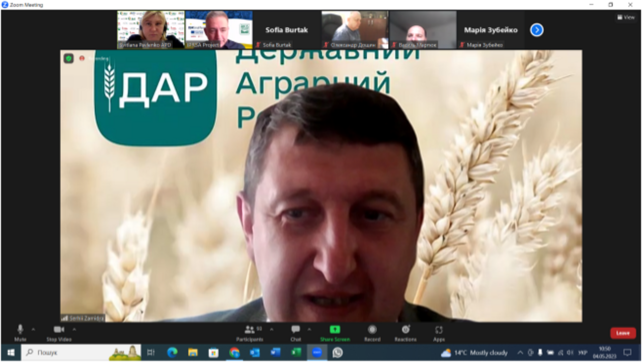
Task: Click the green Share Screen icon
Action: coord(335,329)
